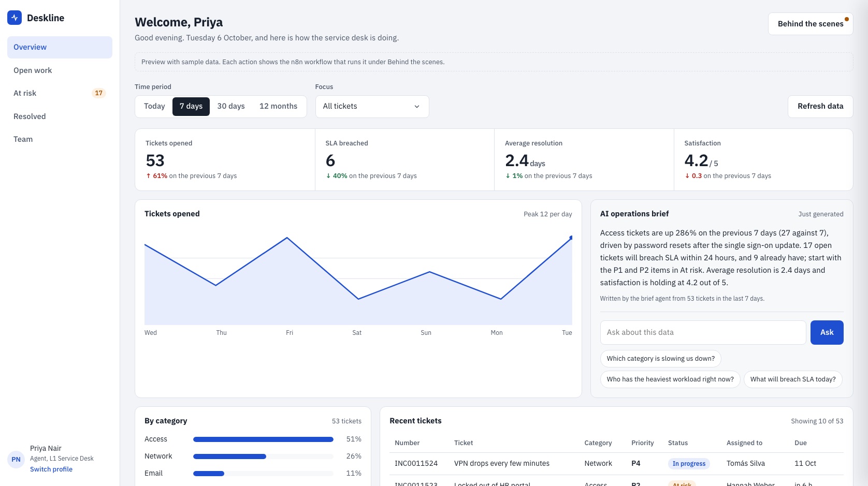Open the Focus All tickets dropdown
The image size is (868, 486).
[x=372, y=107]
